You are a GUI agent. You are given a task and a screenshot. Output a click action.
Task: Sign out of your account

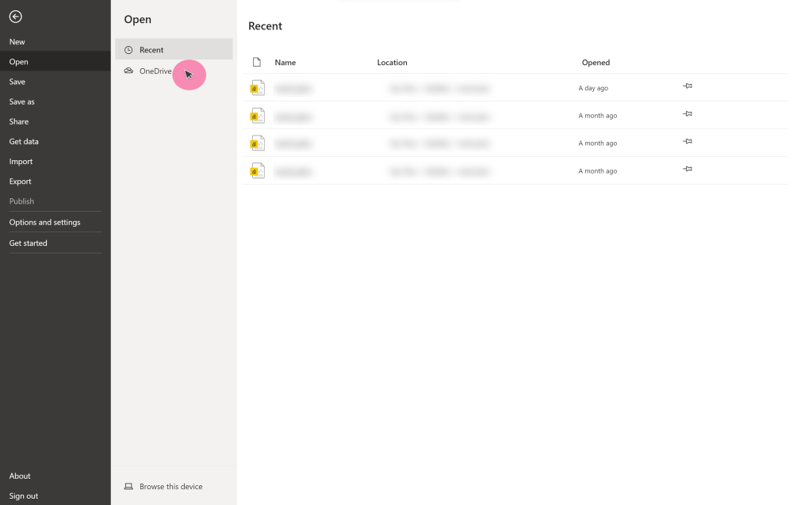24,495
